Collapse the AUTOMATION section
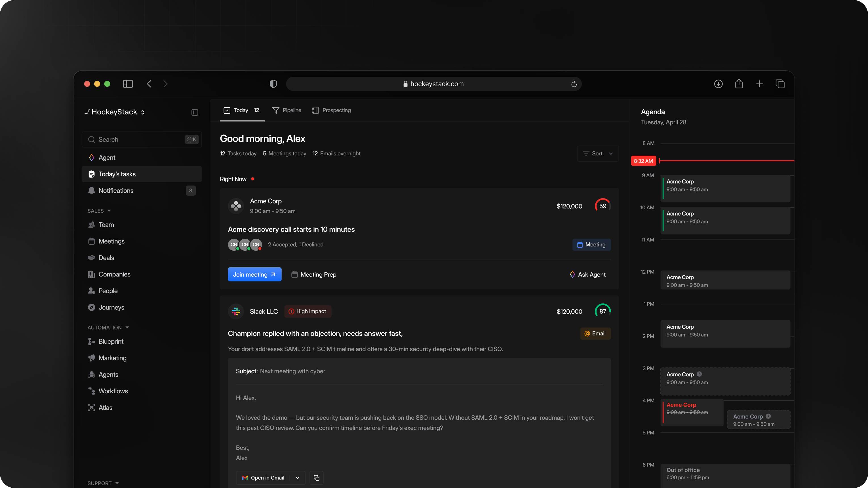868x488 pixels. pos(108,327)
